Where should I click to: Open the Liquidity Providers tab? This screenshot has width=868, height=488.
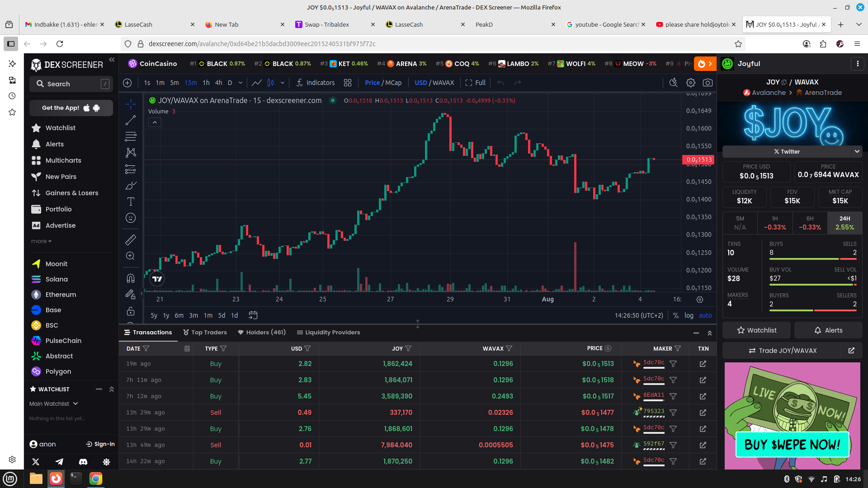pyautogui.click(x=328, y=333)
